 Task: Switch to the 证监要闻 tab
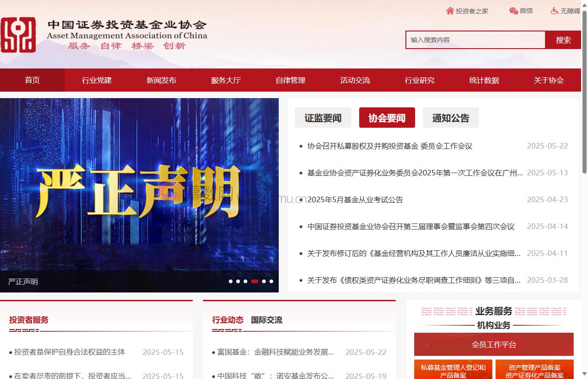(x=323, y=118)
